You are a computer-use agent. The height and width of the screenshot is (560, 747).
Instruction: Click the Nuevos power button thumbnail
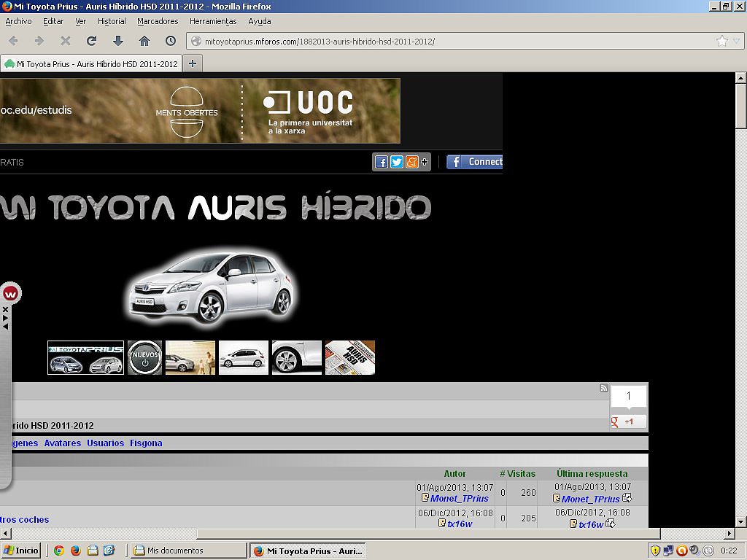145,357
